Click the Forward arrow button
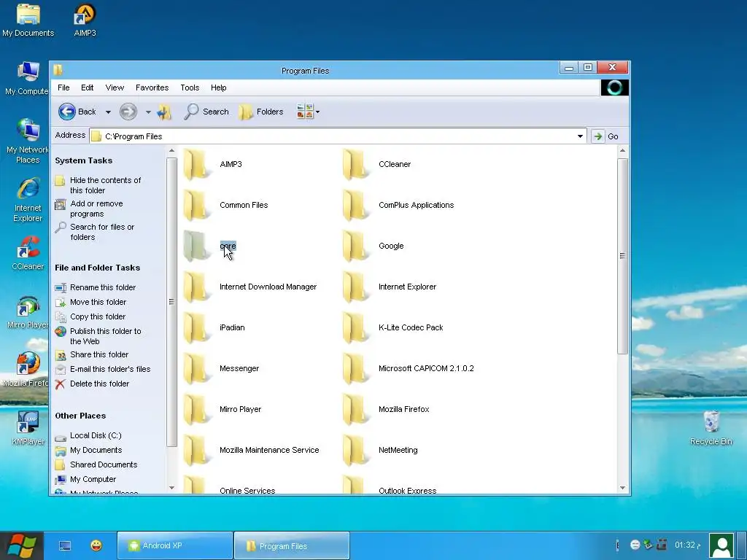747x560 pixels. point(128,112)
